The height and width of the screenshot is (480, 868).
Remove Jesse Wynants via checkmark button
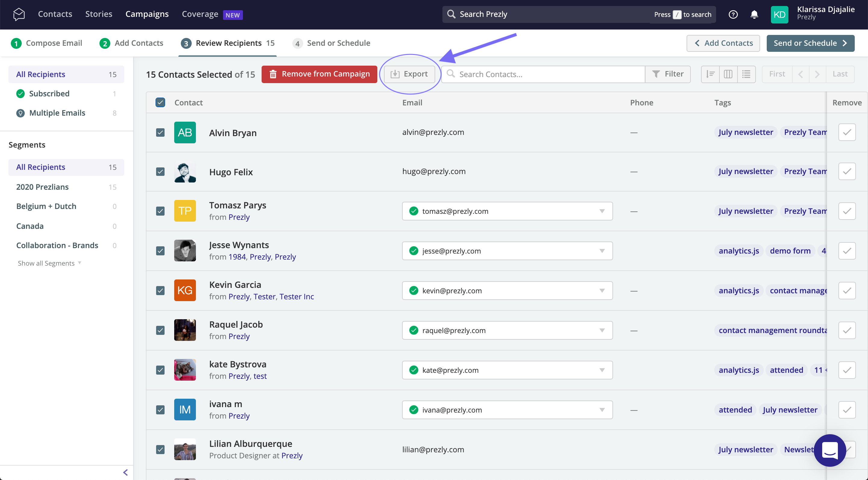[x=847, y=251]
